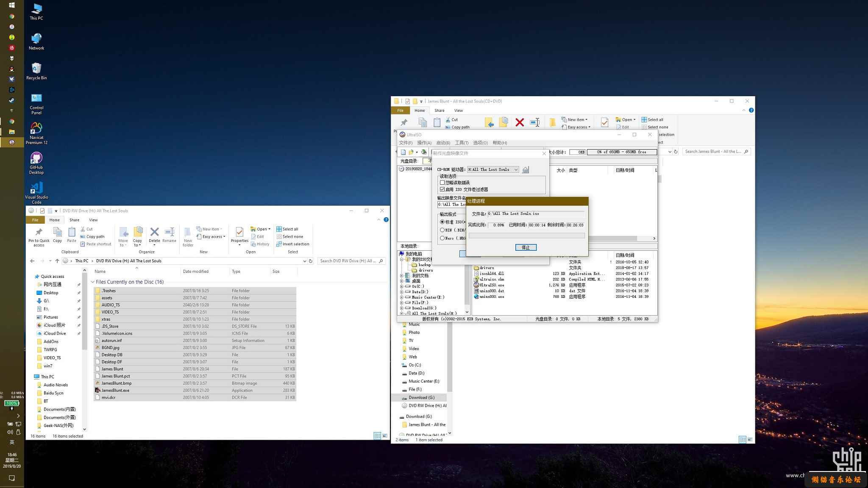Screen dimensions: 868x488
Task: Open File tab in DVD drive Explorer
Action: pyautogui.click(x=35, y=220)
